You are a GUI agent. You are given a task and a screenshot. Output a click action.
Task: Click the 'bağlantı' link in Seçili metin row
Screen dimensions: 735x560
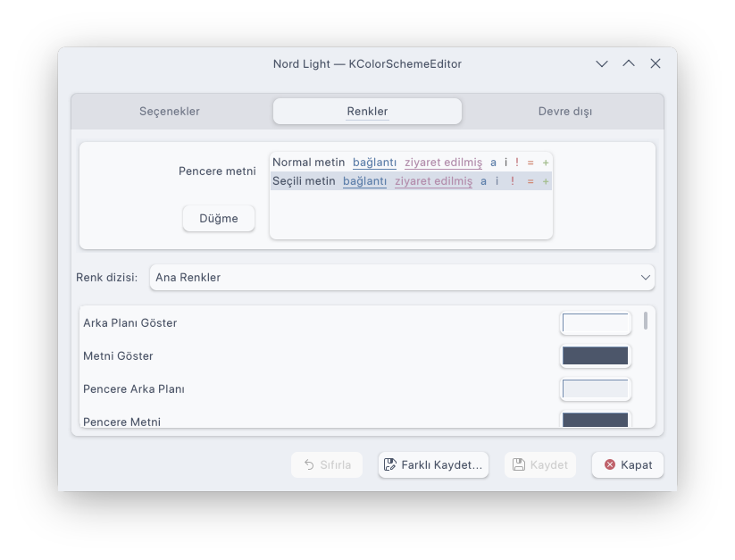[364, 181]
